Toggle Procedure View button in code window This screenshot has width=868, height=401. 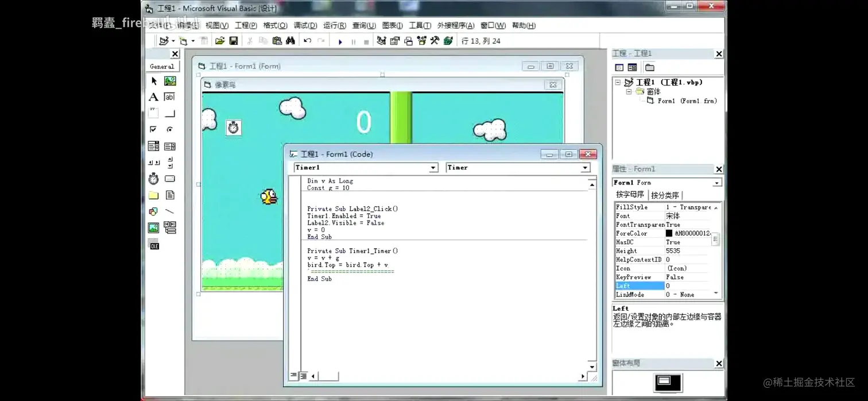point(293,376)
